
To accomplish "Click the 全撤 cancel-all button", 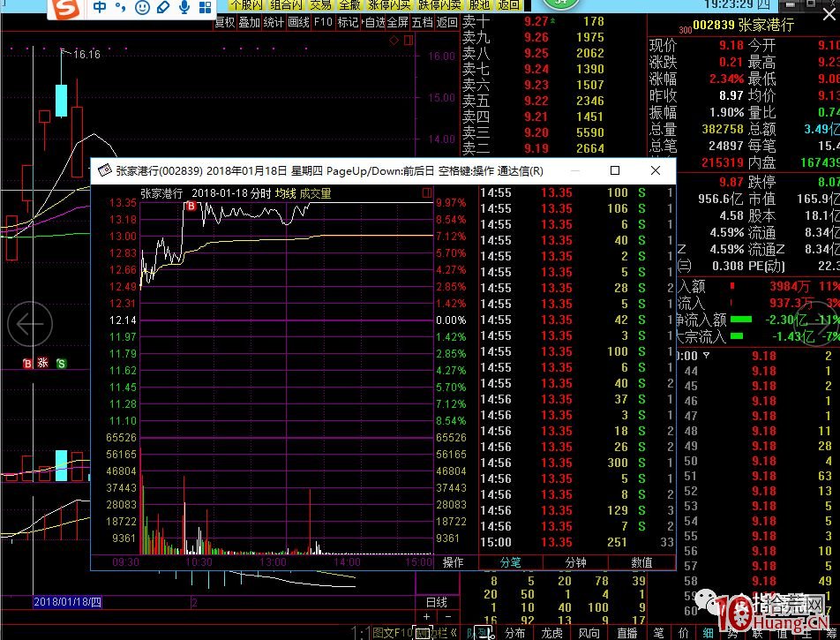I will (349, 5).
